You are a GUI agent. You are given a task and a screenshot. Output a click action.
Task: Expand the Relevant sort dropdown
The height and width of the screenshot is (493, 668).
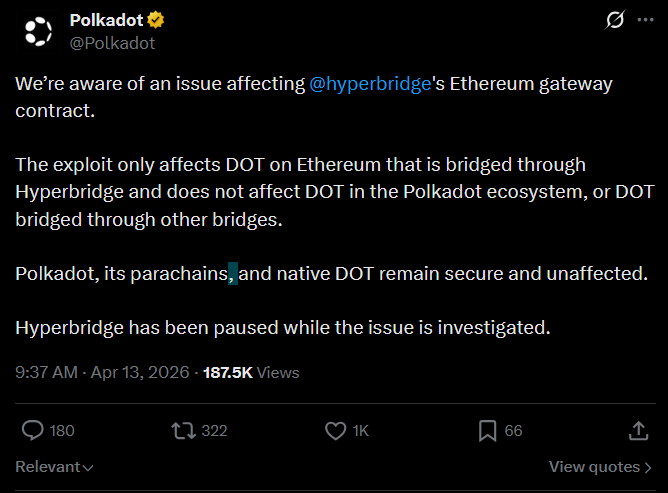pos(55,467)
